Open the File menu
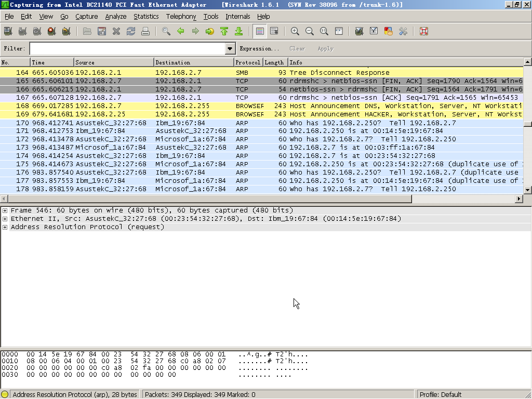This screenshot has width=532, height=399. point(9,16)
